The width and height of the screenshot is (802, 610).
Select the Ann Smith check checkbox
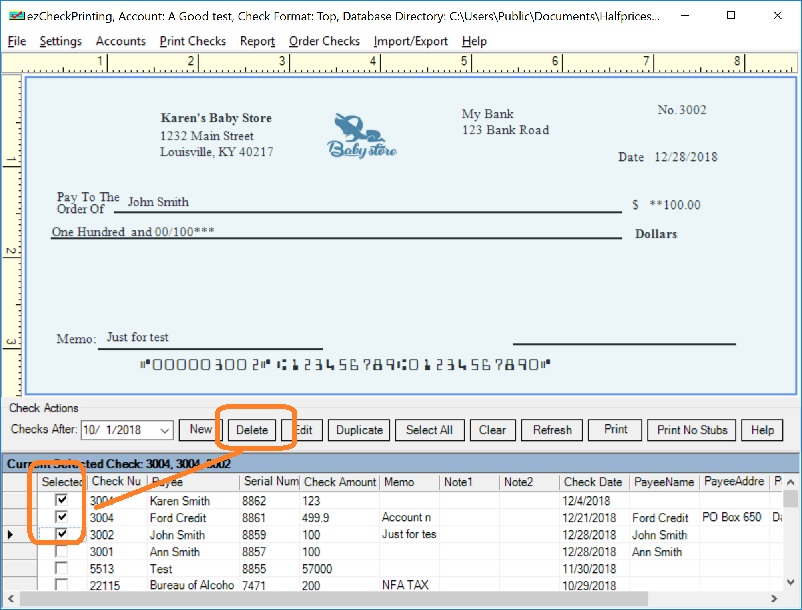tap(62, 552)
